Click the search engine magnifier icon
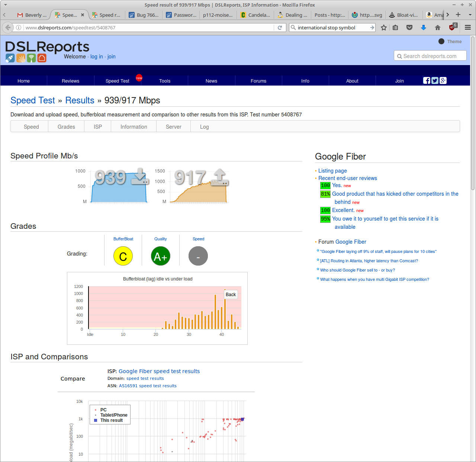Viewport: 476px width, 462px height. 293,28
